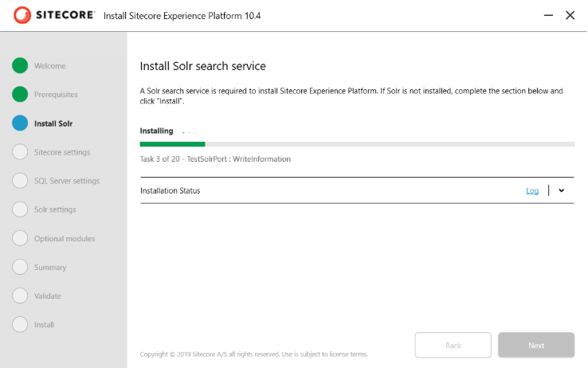Close the Sitecore installer window
The height and width of the screenshot is (368, 588).
coord(570,15)
